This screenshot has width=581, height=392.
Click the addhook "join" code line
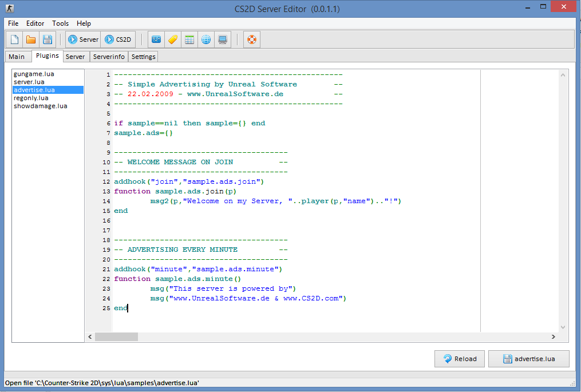click(189, 181)
